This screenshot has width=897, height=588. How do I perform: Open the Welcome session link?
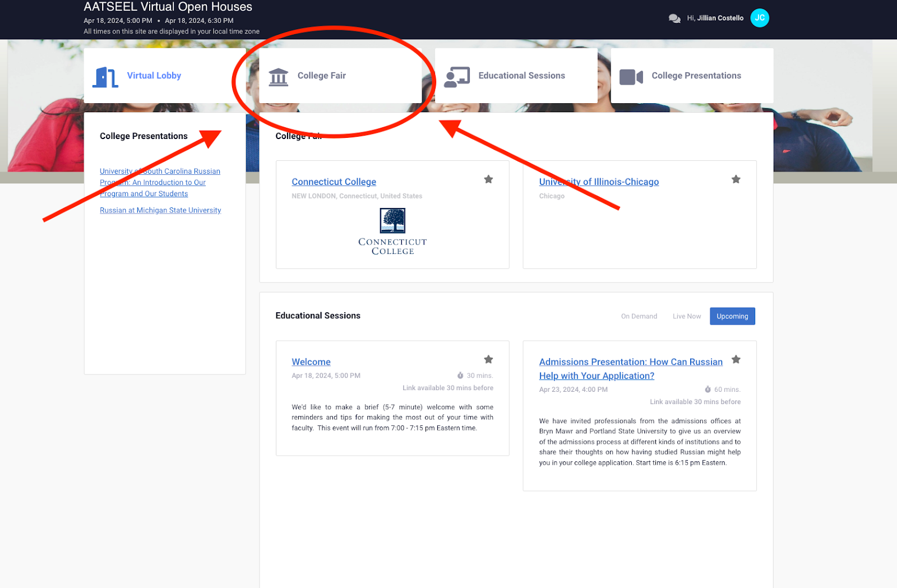pos(311,362)
